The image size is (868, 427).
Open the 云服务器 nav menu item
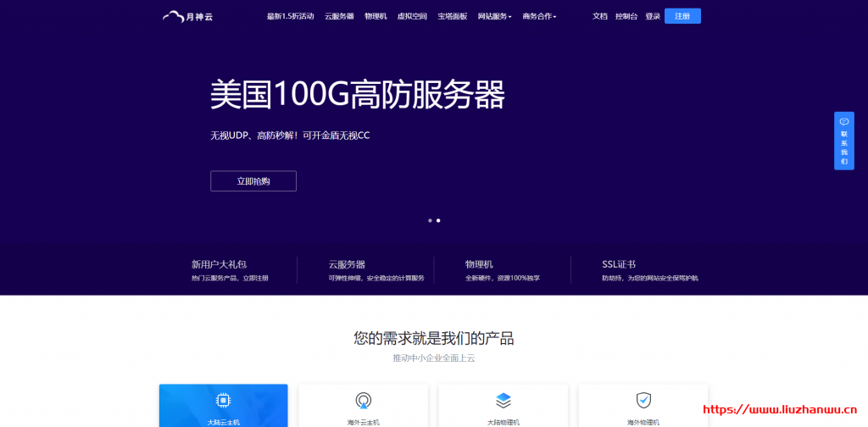pyautogui.click(x=339, y=16)
